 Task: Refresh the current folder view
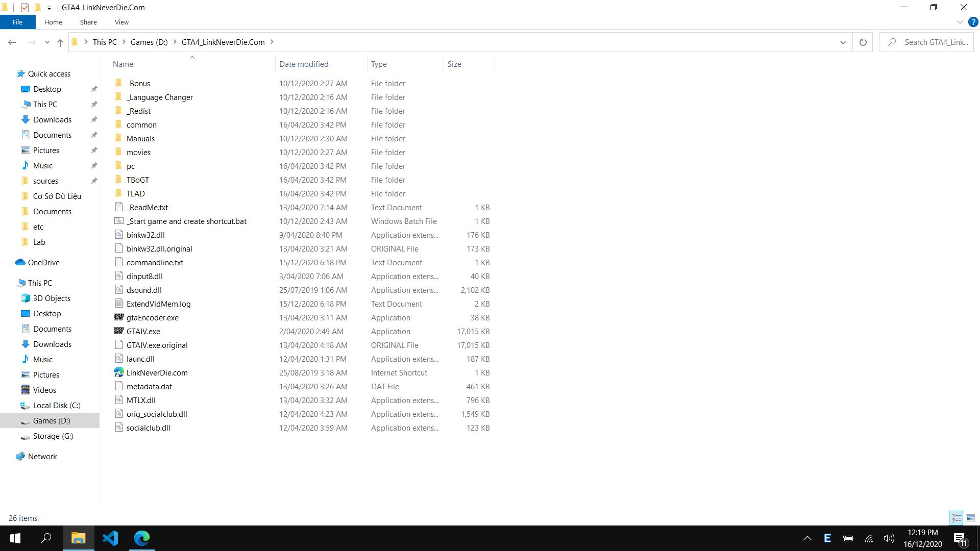tap(863, 42)
